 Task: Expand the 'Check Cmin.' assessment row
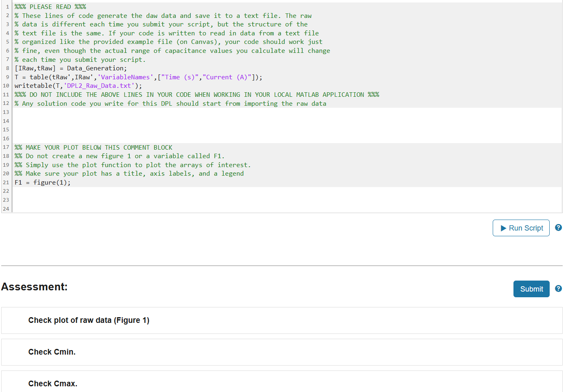282,352
